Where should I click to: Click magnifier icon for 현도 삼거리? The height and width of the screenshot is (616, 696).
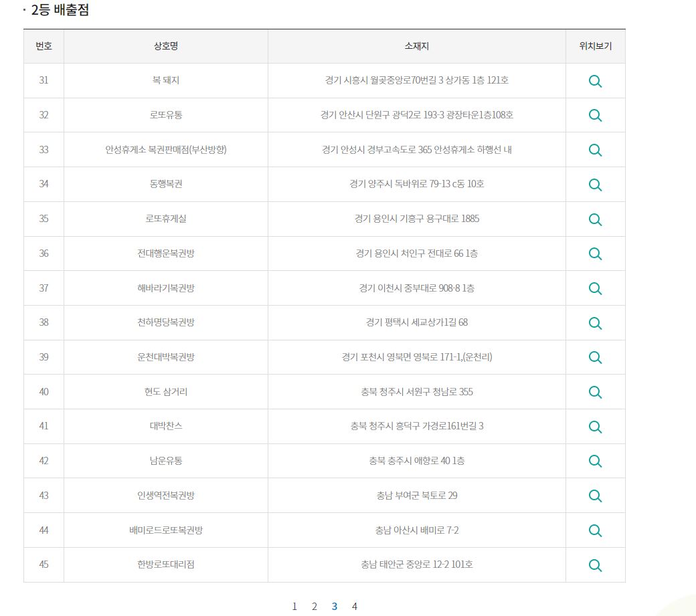click(x=595, y=392)
